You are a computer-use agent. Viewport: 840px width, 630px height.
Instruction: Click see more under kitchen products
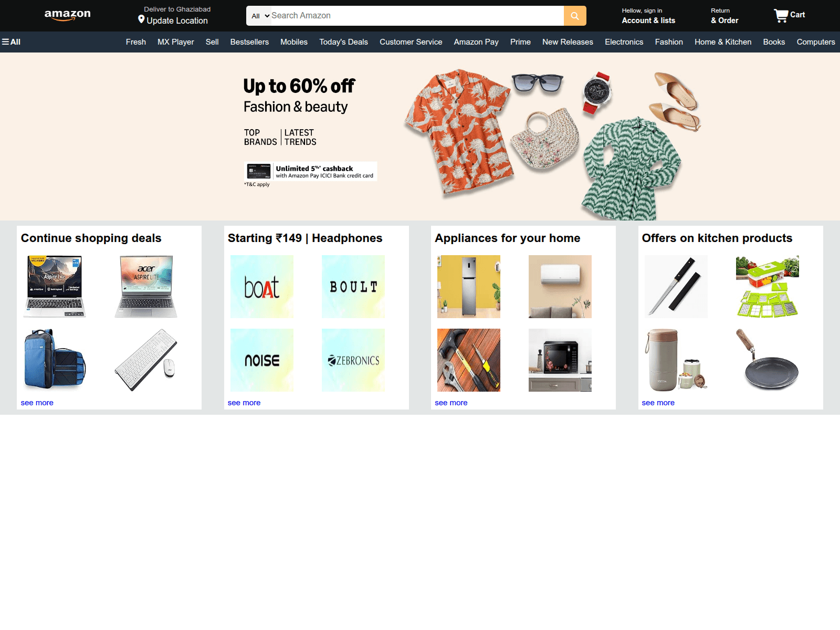[x=658, y=403]
